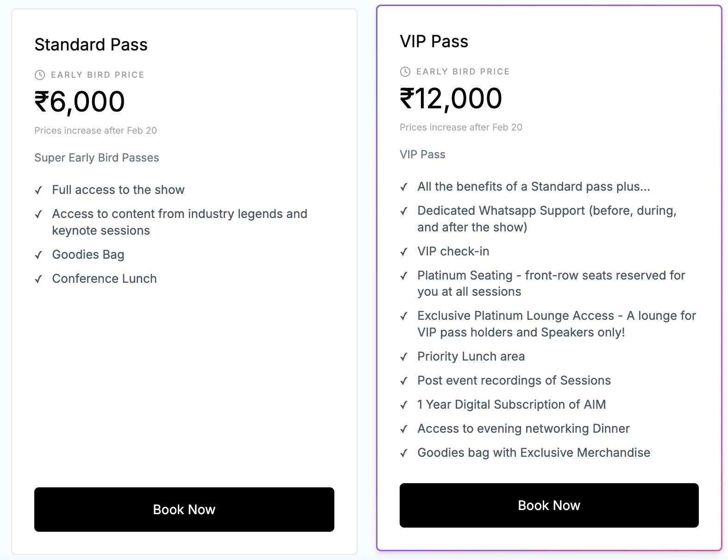
Task: Select the checkmark beside "Priority Lunch area"
Action: click(404, 357)
